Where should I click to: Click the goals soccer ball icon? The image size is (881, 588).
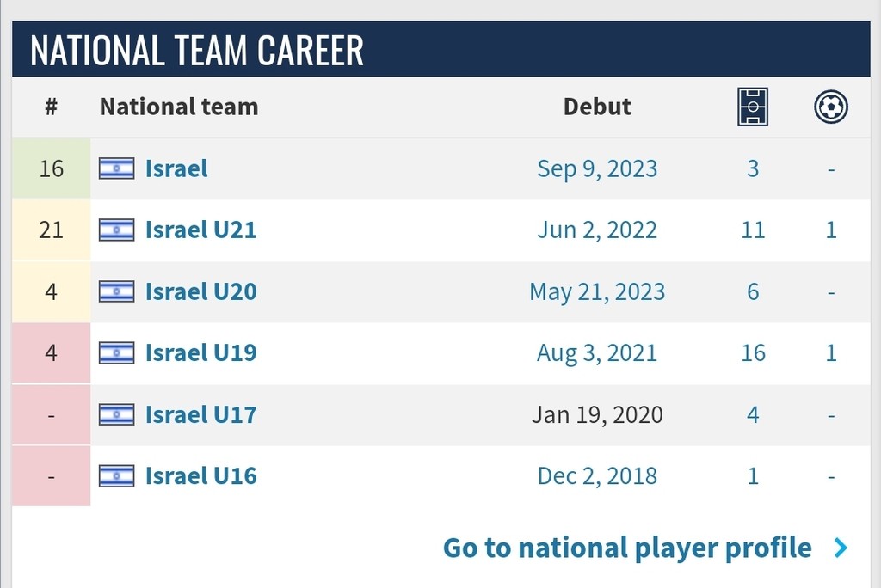831,107
